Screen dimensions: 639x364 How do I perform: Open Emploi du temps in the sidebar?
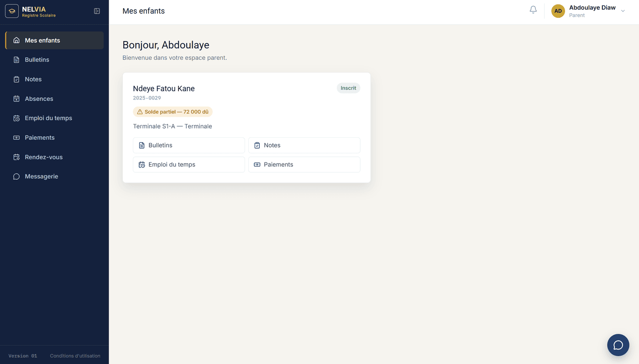pyautogui.click(x=54, y=118)
